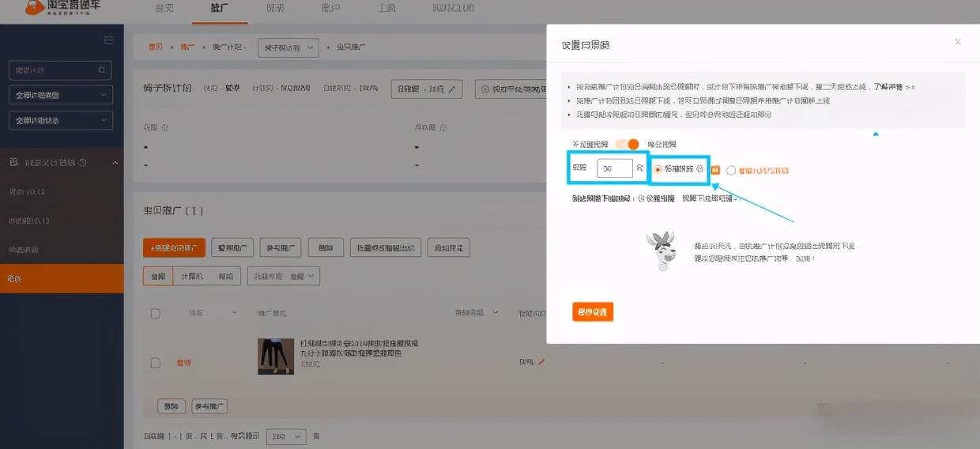Click the sidebar plan search box
Screen dimensions: 980x449
(60, 70)
